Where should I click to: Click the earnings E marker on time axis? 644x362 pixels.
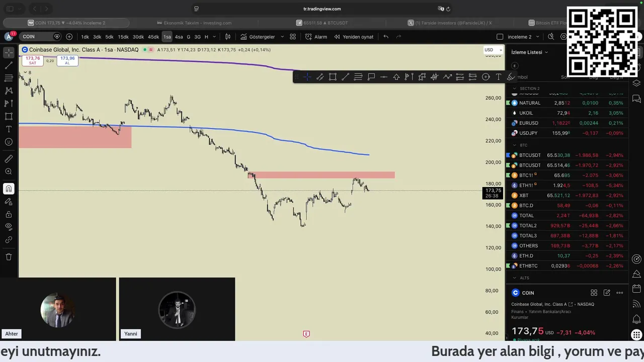[x=306, y=334]
